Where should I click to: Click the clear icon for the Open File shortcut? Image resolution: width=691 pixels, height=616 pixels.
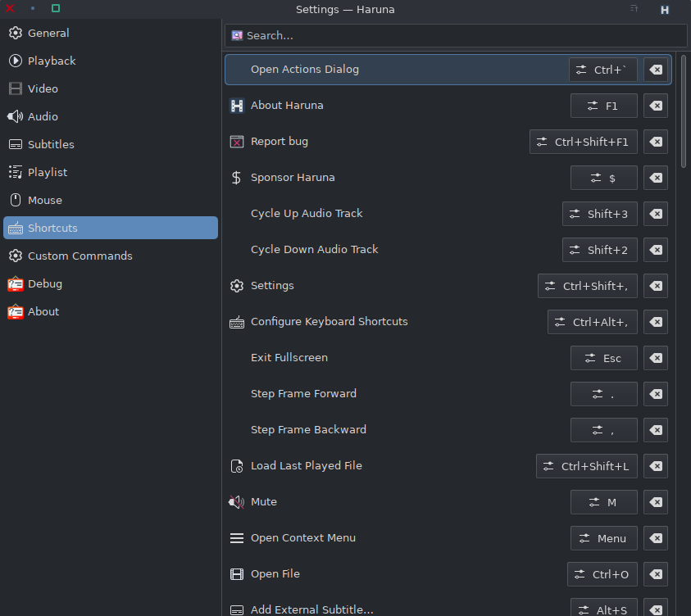click(656, 574)
